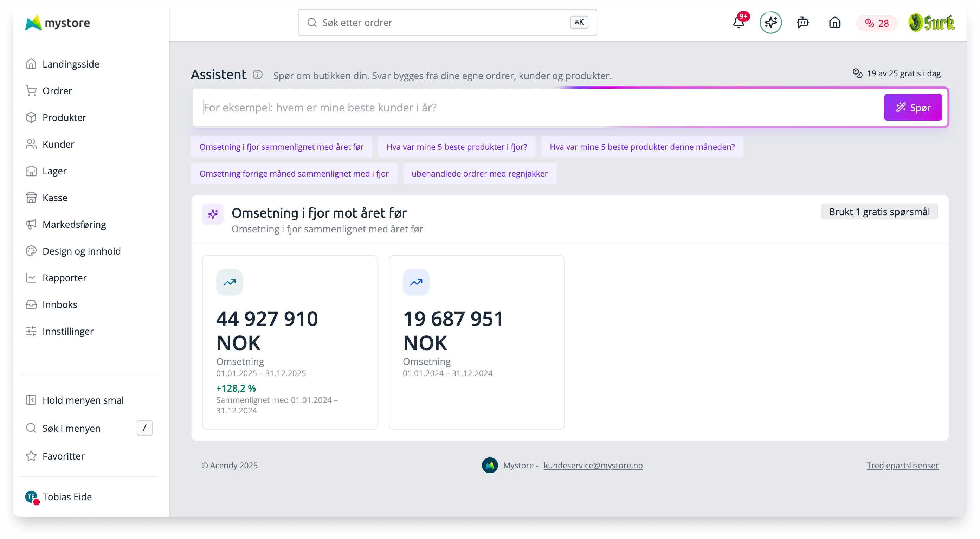Click the © Acendy 2025 footer text
The image size is (980, 539).
(x=230, y=465)
